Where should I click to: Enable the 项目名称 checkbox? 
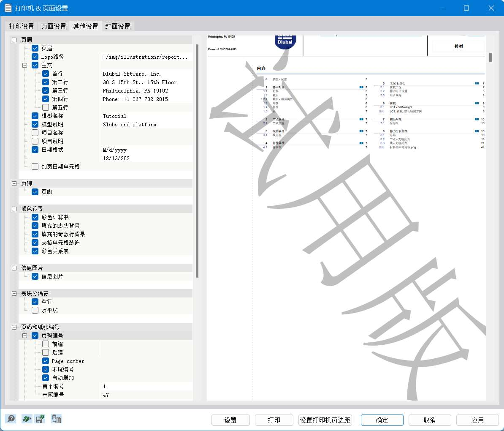click(x=35, y=133)
